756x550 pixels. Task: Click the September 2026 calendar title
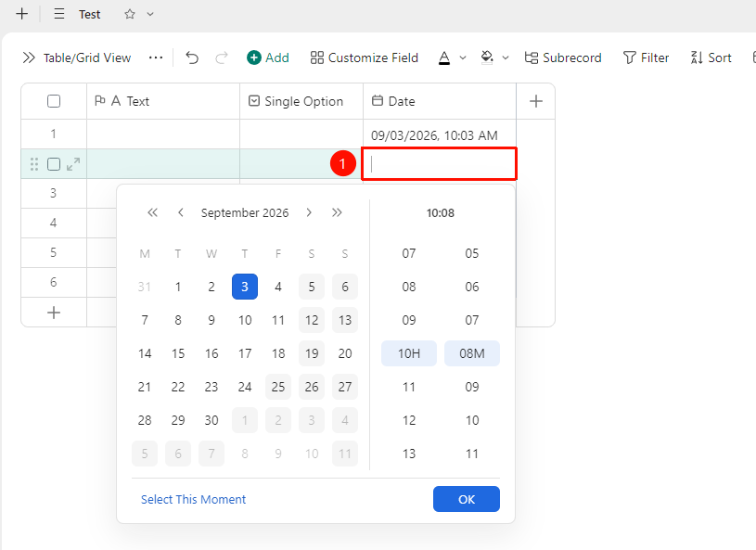(245, 213)
